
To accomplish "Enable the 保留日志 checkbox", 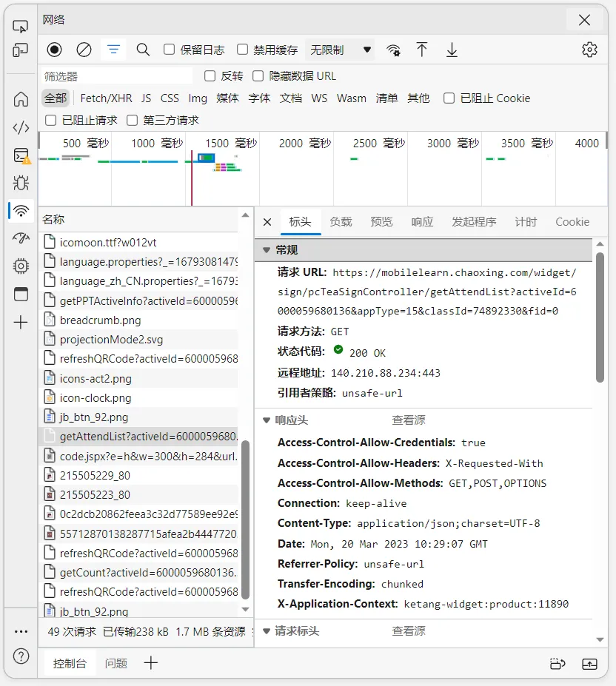I will (170, 50).
